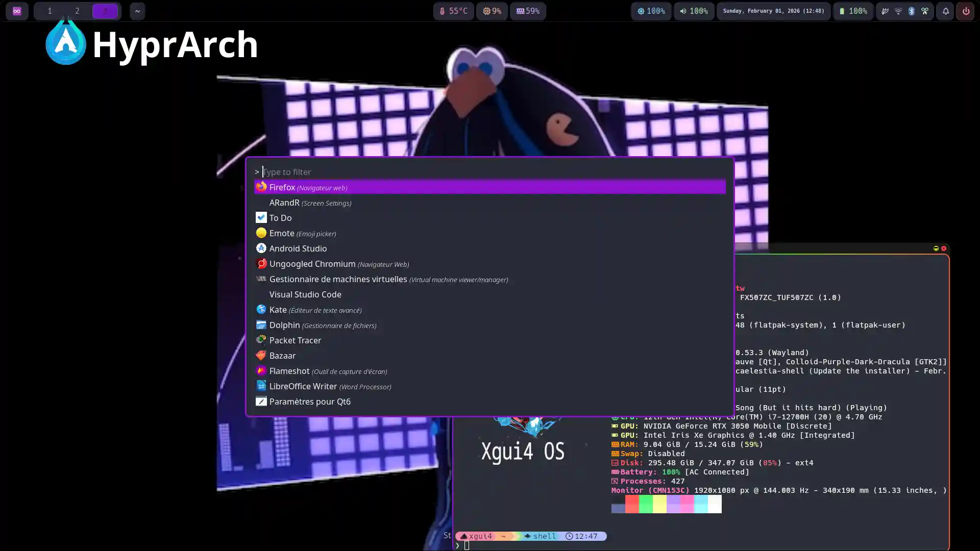Select the To Do entry
This screenshot has height=551, width=980.
pos(490,217)
